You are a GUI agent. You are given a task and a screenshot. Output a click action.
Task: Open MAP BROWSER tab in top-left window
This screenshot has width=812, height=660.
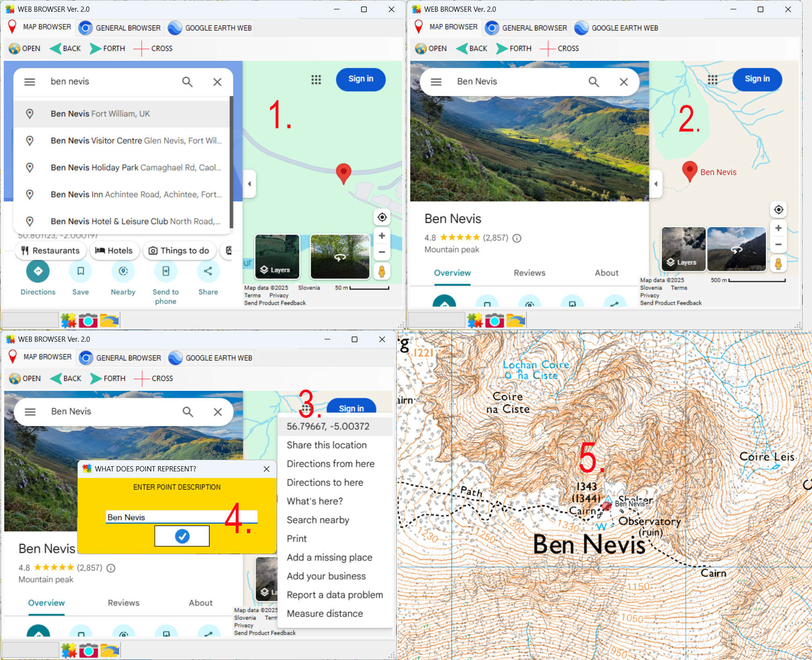click(40, 27)
